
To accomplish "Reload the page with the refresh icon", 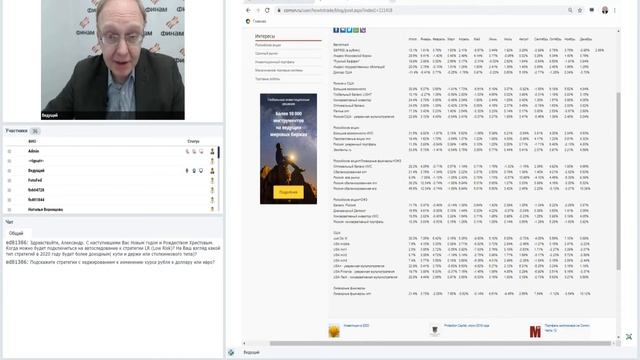I will [x=267, y=10].
